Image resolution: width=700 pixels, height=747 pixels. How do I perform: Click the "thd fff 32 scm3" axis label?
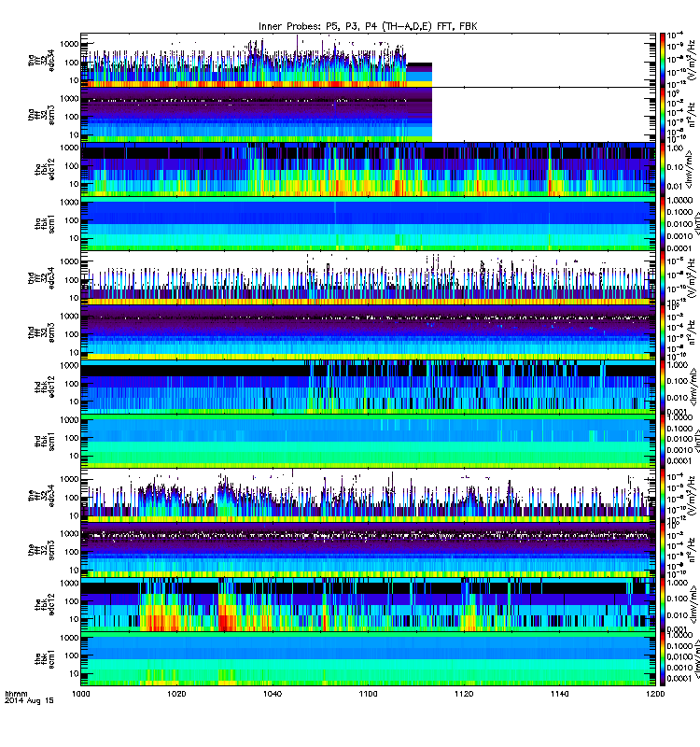(x=41, y=332)
